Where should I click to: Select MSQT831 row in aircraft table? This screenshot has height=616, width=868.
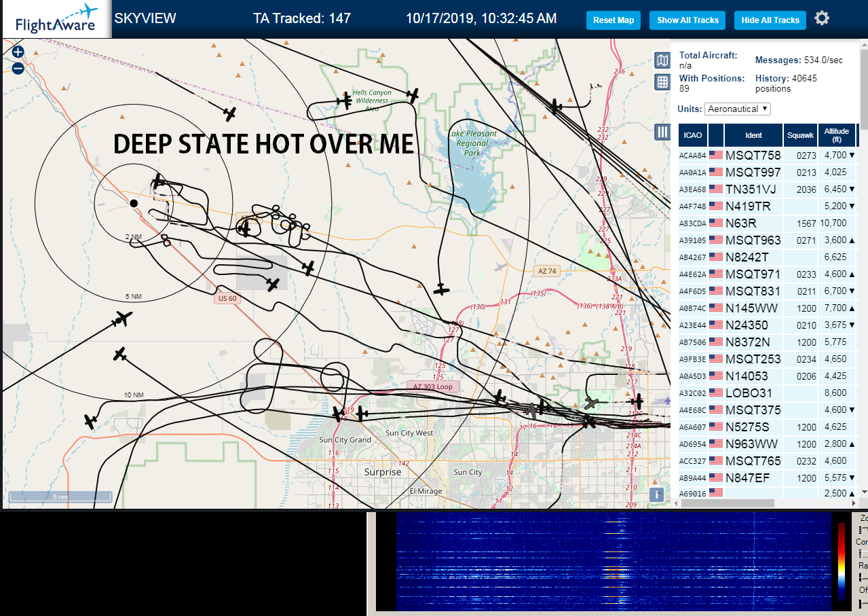pos(768,291)
